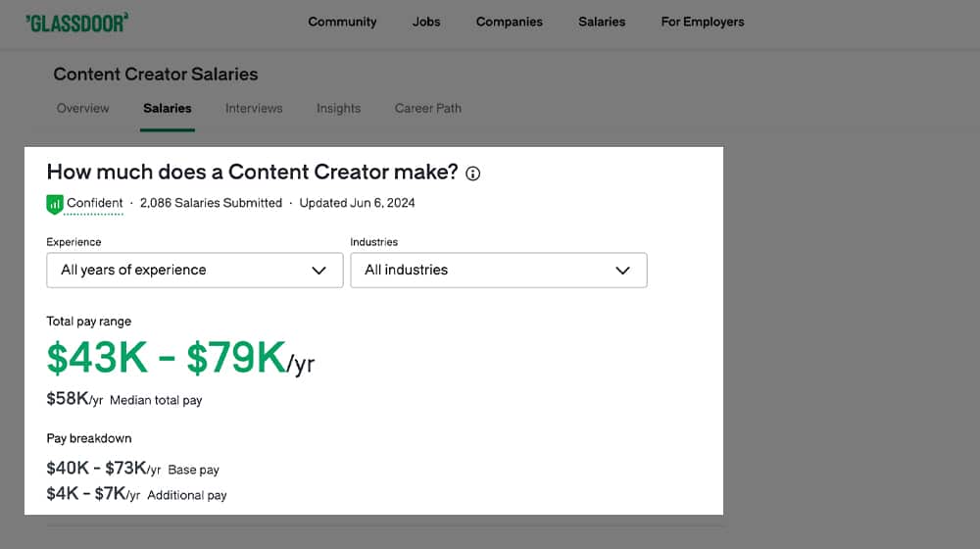Click the green Confident shield icon
Image resolution: width=980 pixels, height=549 pixels.
point(54,204)
